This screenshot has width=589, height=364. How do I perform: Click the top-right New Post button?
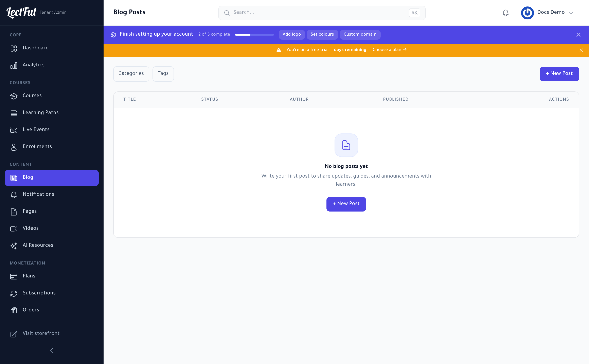coord(559,74)
